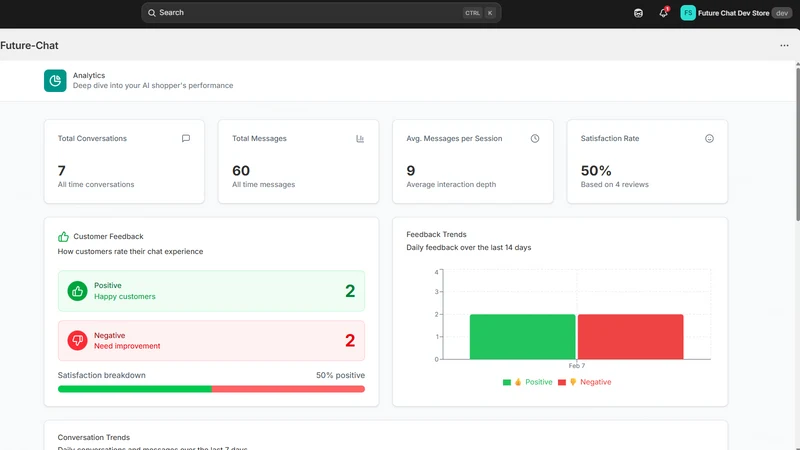Click the '60' total messages value
The height and width of the screenshot is (450, 800).
point(241,170)
